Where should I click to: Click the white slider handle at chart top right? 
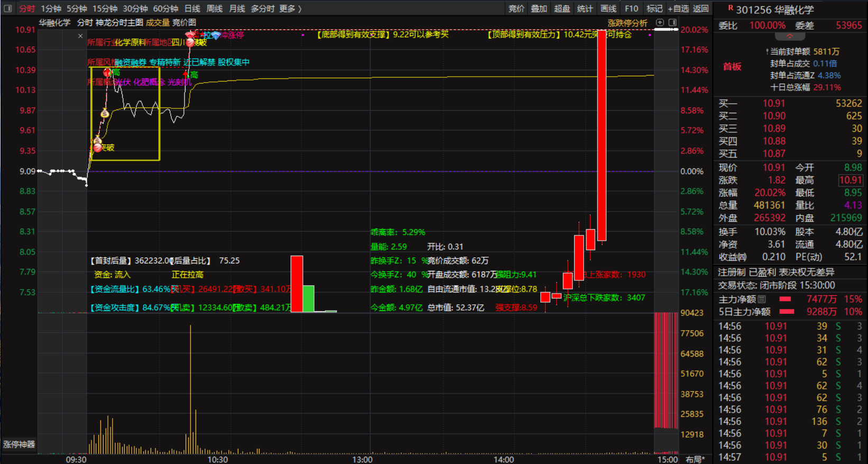pos(666,30)
